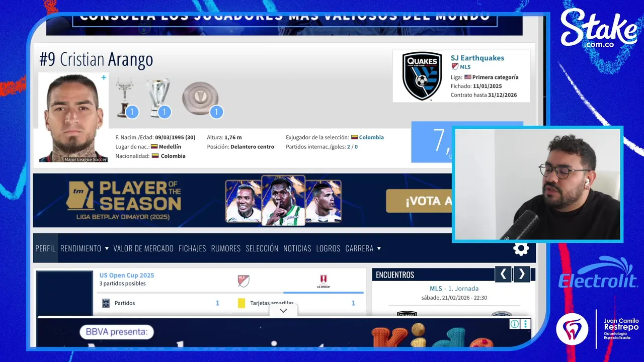644x362 pixels.
Task: Collapse the bottom ad with chevron
Action: pyautogui.click(x=283, y=311)
